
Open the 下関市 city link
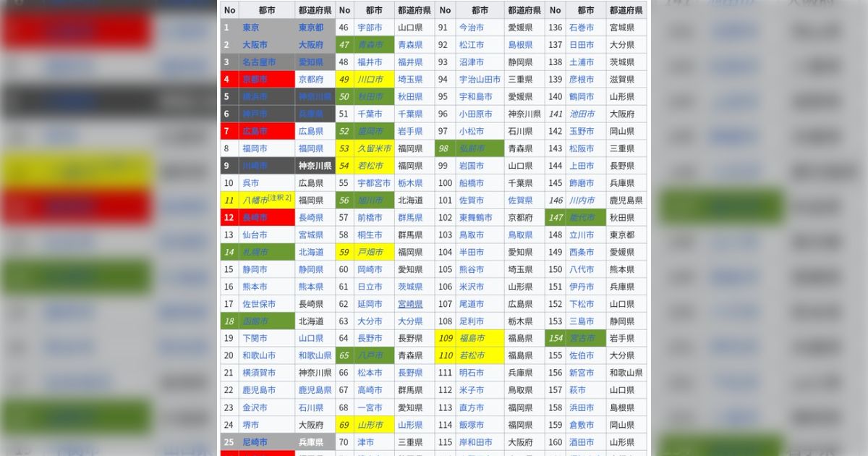pos(255,338)
